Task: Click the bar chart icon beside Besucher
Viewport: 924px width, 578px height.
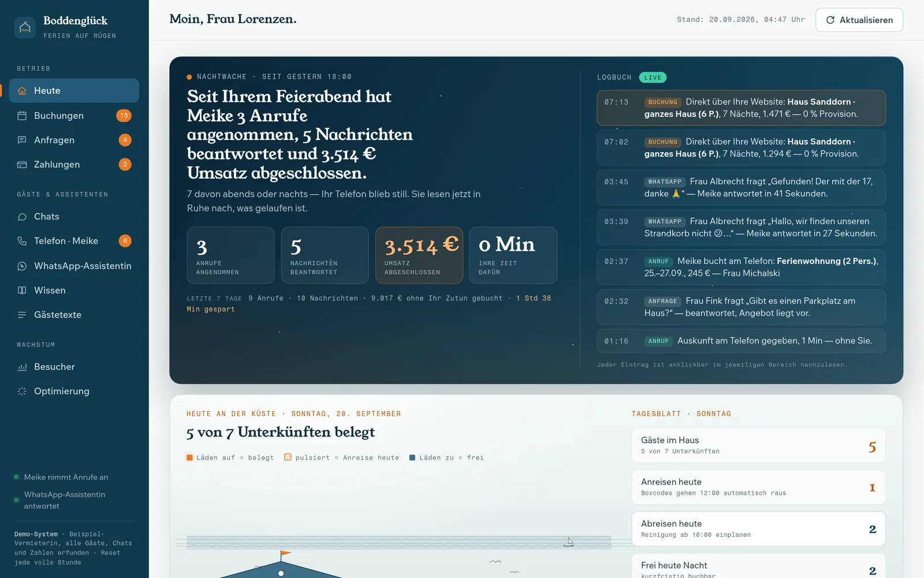Action: pos(22,367)
